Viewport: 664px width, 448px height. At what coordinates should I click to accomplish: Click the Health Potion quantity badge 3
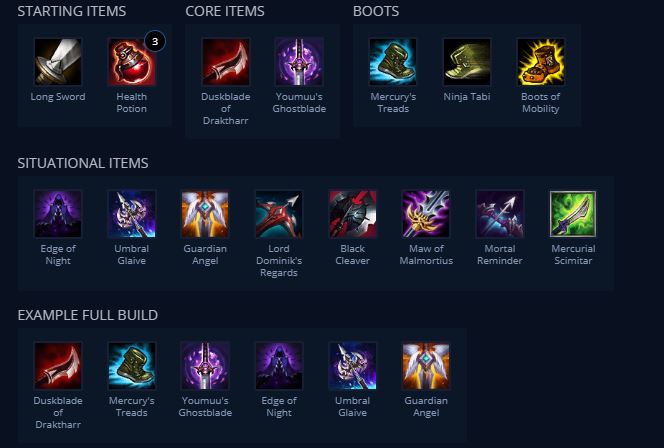click(x=155, y=41)
